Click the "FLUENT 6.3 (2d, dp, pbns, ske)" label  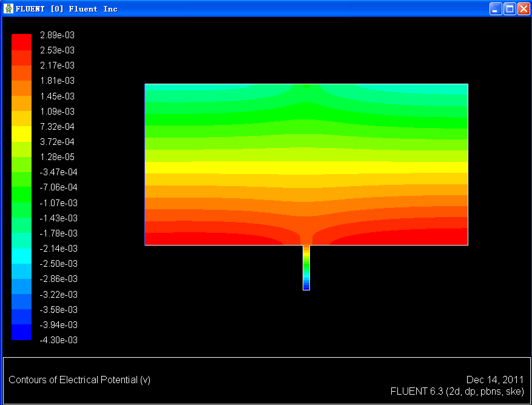pyautogui.click(x=457, y=392)
